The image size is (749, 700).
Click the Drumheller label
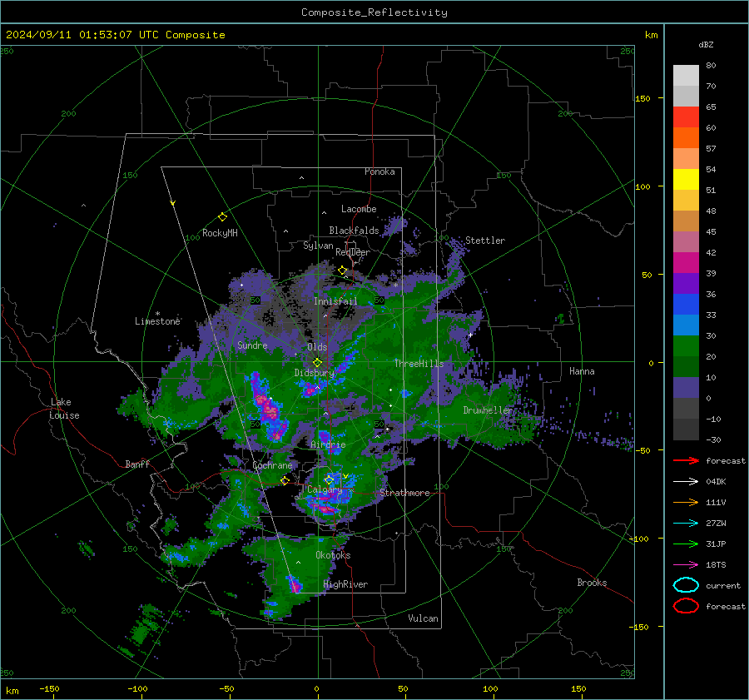[488, 410]
